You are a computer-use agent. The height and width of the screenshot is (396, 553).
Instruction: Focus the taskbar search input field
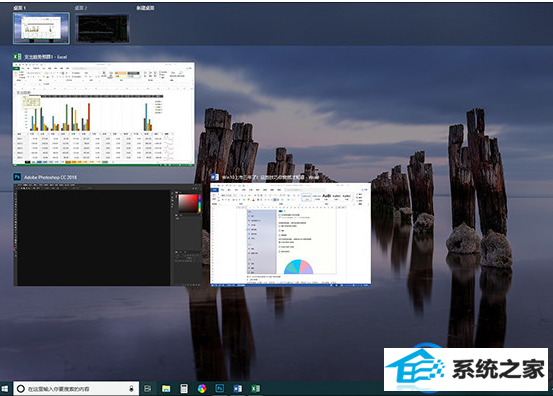tap(76, 389)
